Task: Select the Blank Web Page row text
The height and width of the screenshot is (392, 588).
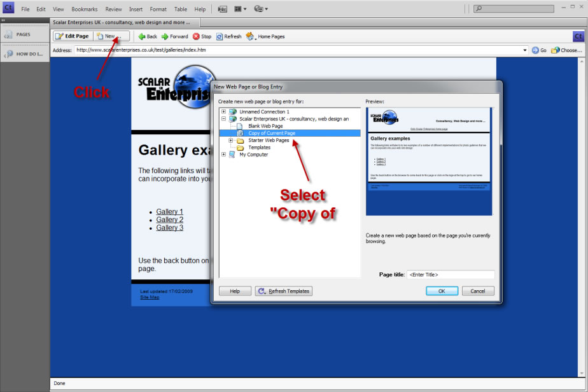Action: (265, 126)
